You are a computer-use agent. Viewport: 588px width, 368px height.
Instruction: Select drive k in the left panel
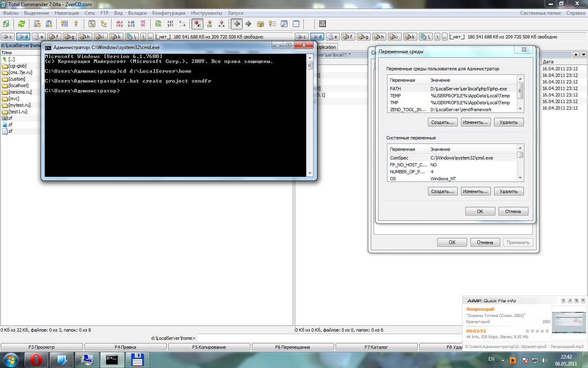(x=116, y=37)
